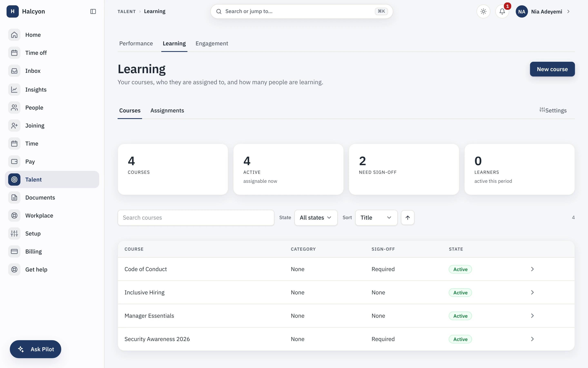588x368 pixels.
Task: Open notifications bell icon
Action: [502, 11]
